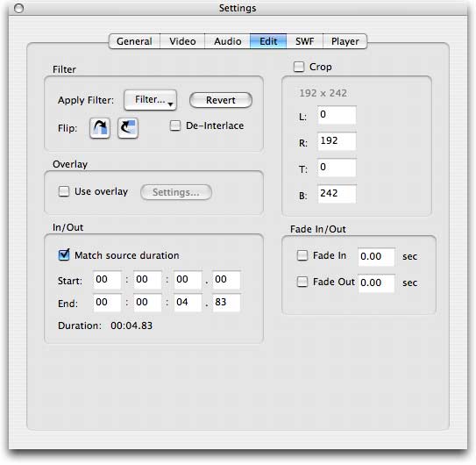476x465 pixels.
Task: Uncheck Match source duration
Action: coord(64,255)
